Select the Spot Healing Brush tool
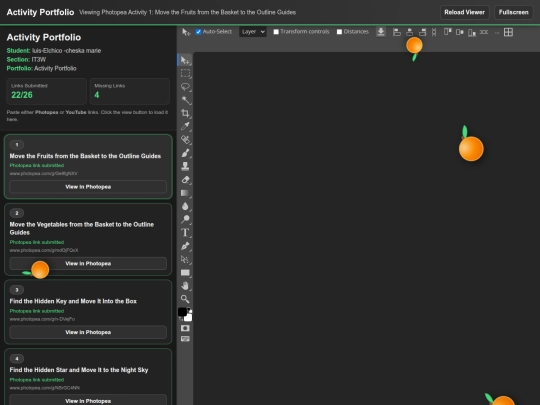The height and width of the screenshot is (405, 540). click(x=185, y=139)
